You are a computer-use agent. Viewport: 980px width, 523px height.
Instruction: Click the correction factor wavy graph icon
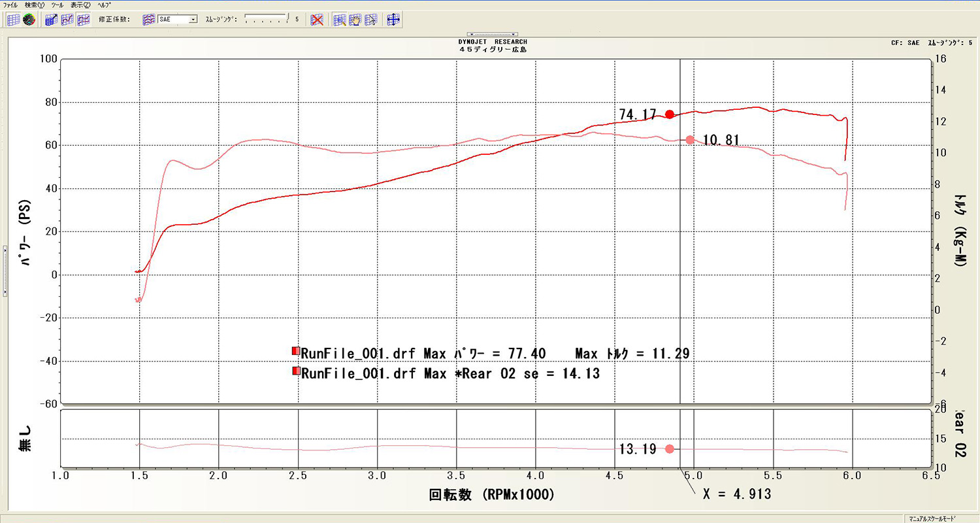tap(149, 20)
